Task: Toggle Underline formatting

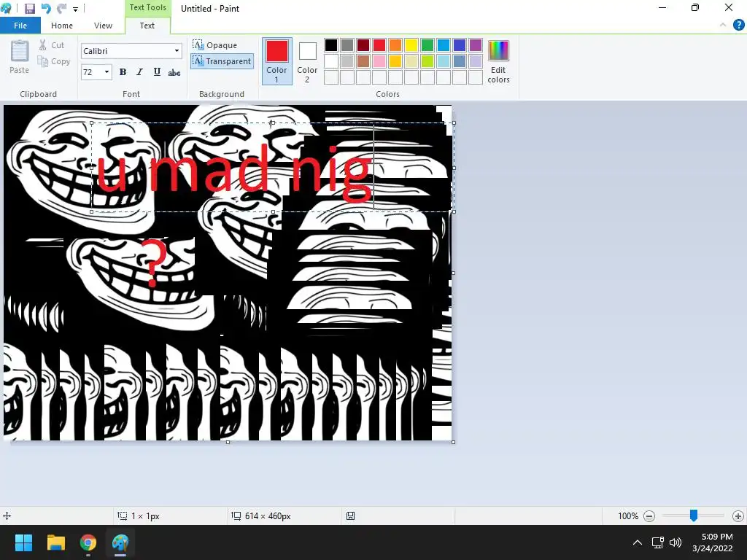Action: 157,72
